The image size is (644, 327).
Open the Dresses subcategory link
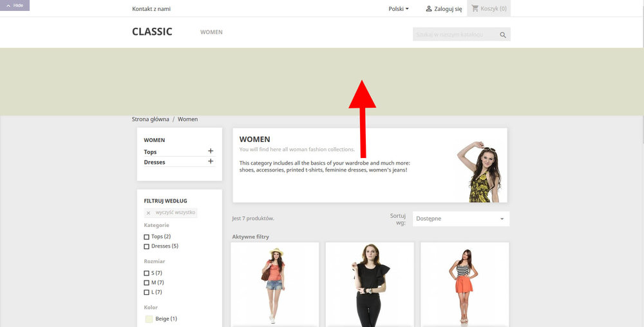click(155, 162)
